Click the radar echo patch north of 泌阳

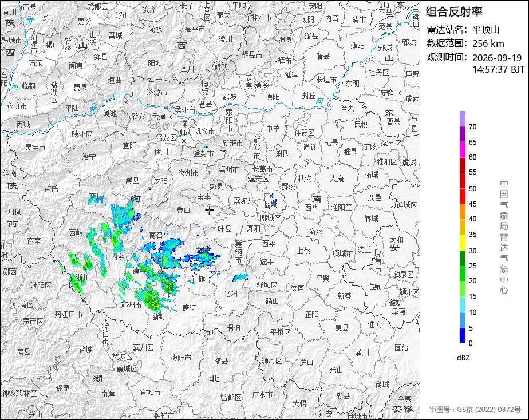point(240,278)
